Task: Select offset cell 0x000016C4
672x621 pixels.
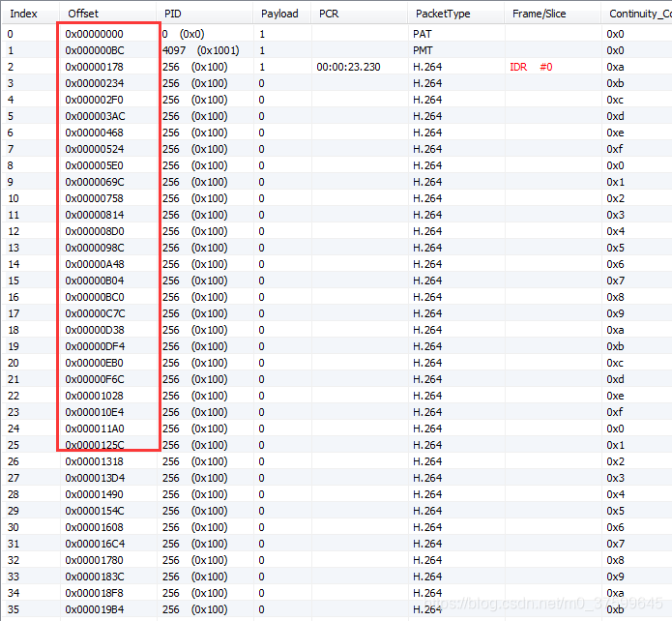Action: coord(95,544)
